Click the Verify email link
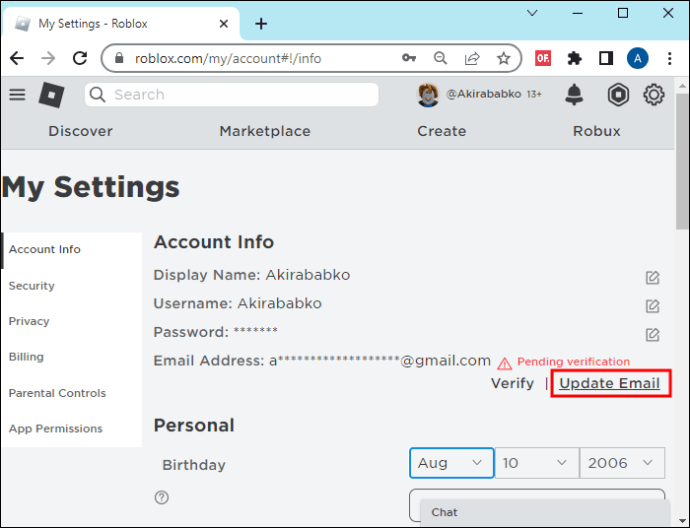This screenshot has height=528, width=690. 512,383
